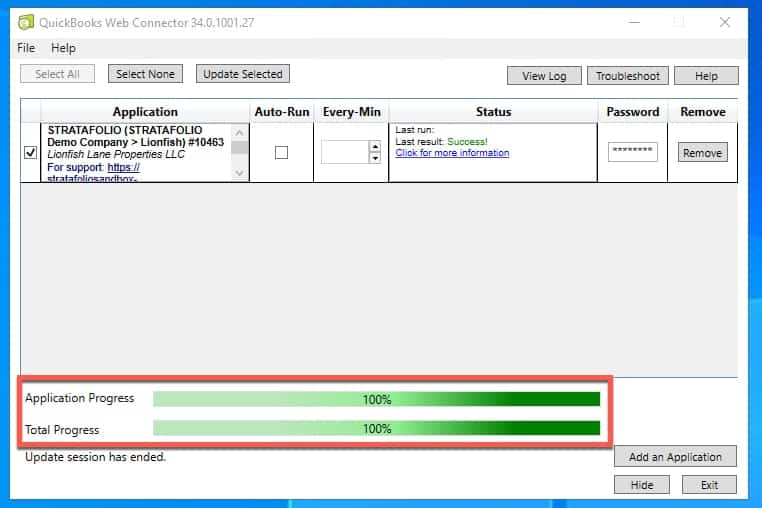Click the application cell scroll-up arrow
Image resolution: width=762 pixels, height=508 pixels.
[x=239, y=132]
